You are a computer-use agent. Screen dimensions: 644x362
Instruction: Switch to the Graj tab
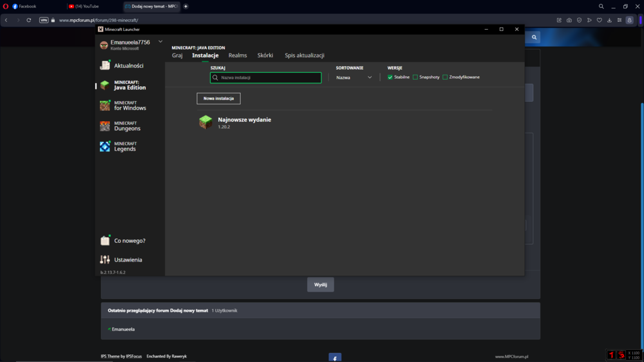177,55
